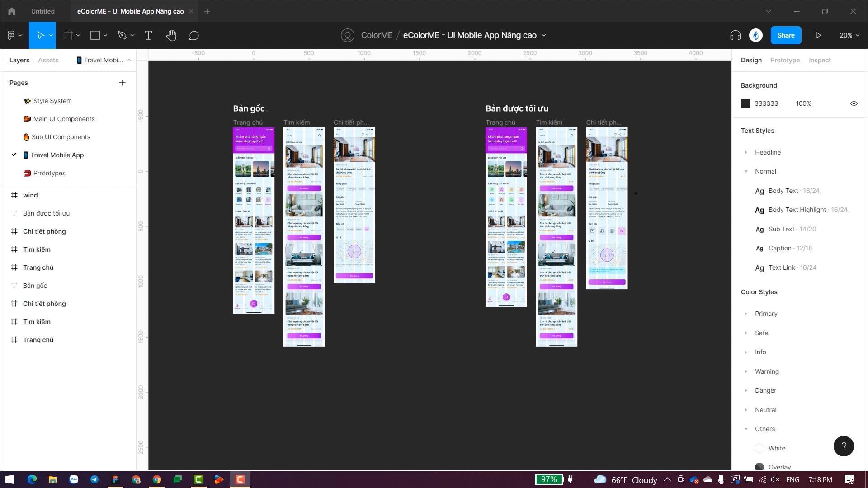Viewport: 868px width, 488px height.
Task: Open the Main UI Components page
Action: click(x=64, y=119)
